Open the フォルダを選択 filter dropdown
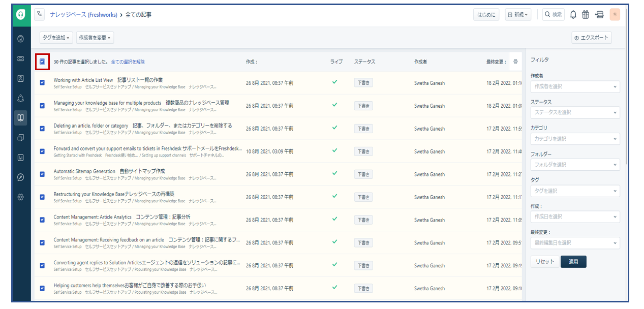This screenshot has height=309, width=644. [x=575, y=165]
